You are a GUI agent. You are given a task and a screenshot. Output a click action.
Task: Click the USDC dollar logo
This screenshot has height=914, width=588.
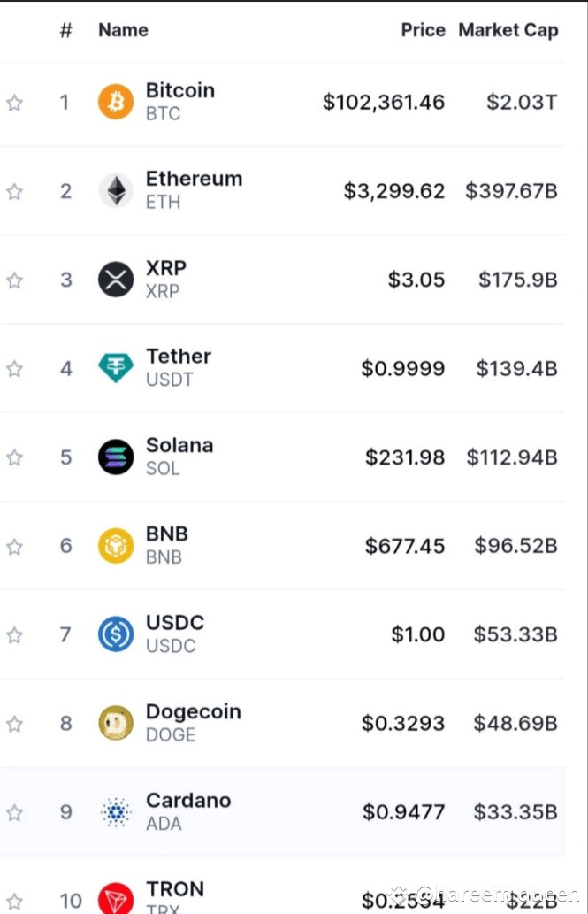pyautogui.click(x=115, y=634)
